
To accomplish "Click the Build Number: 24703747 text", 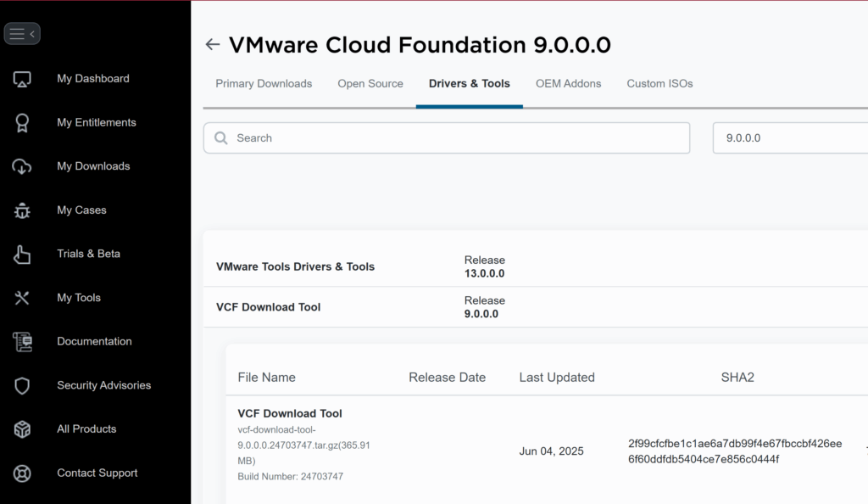I will coord(290,476).
